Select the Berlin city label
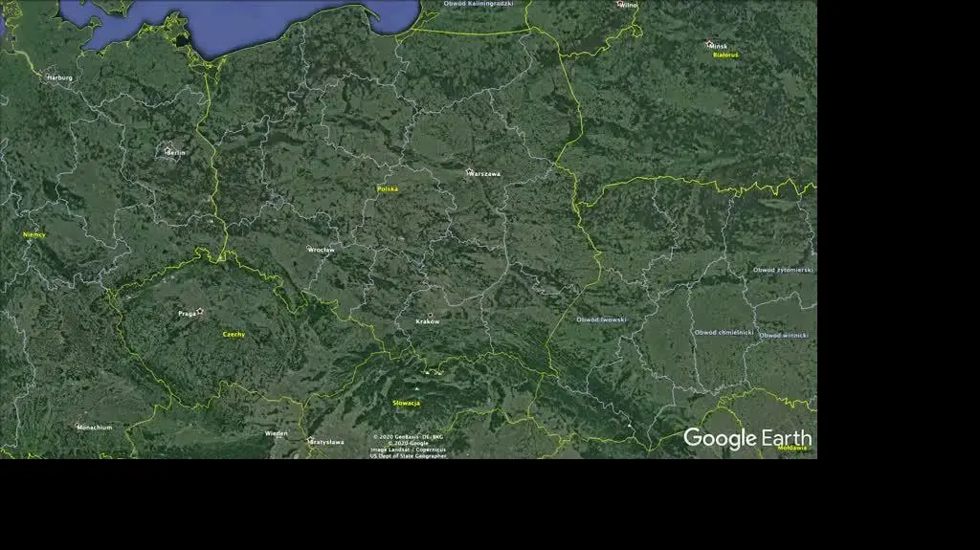The image size is (980, 550). coord(177,153)
